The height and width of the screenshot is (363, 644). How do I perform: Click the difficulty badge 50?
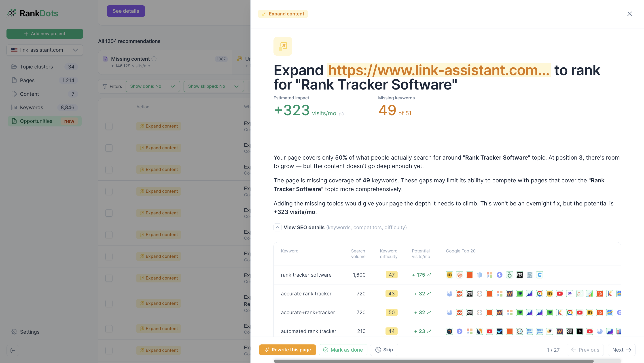coord(392,312)
